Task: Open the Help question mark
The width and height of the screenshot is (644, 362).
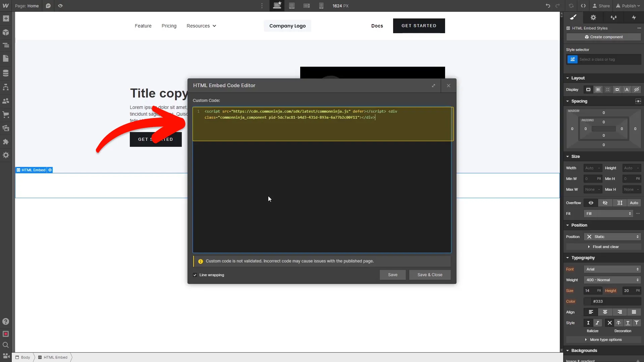Action: (x=6, y=321)
